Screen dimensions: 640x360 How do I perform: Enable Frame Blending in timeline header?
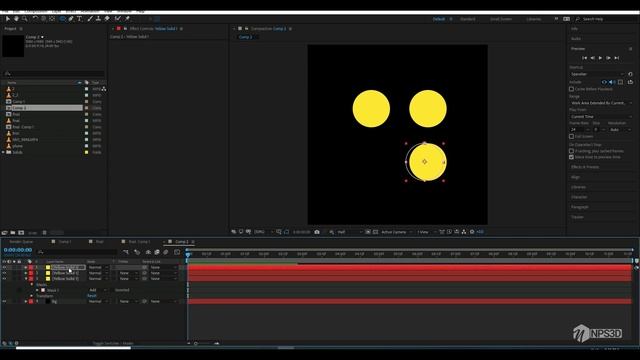coord(157,252)
